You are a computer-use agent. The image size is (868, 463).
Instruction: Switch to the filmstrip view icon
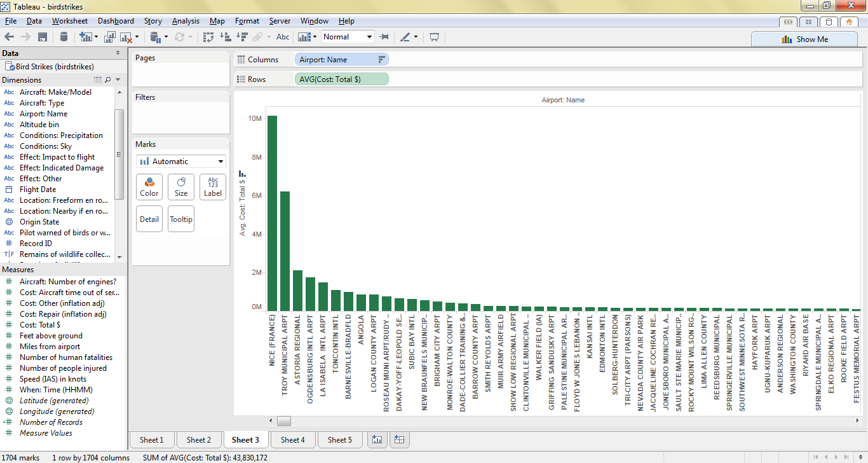(788, 22)
